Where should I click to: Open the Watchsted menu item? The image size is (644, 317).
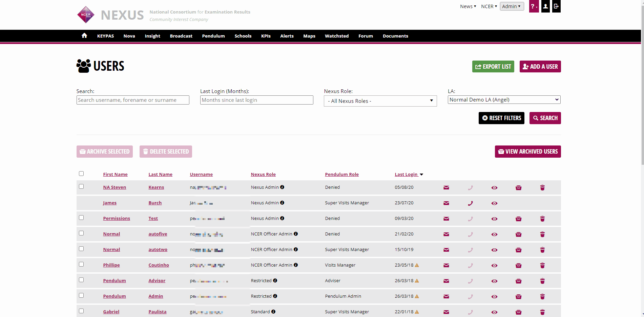337,36
